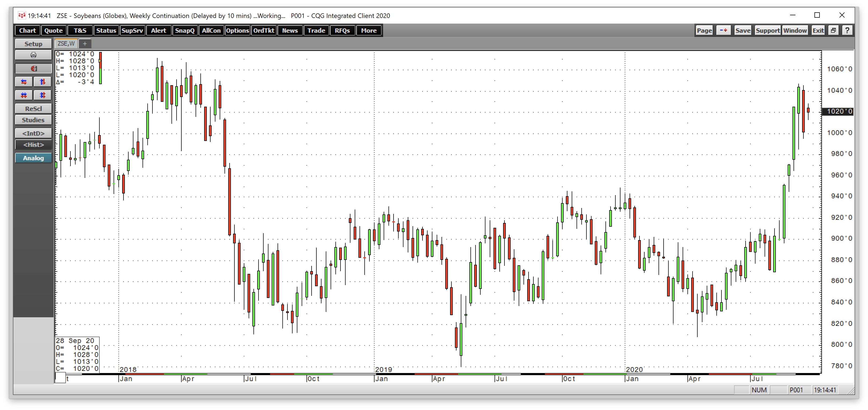This screenshot has width=868, height=410.
Task: Click the 1060'0 price axis label
Action: [x=839, y=69]
